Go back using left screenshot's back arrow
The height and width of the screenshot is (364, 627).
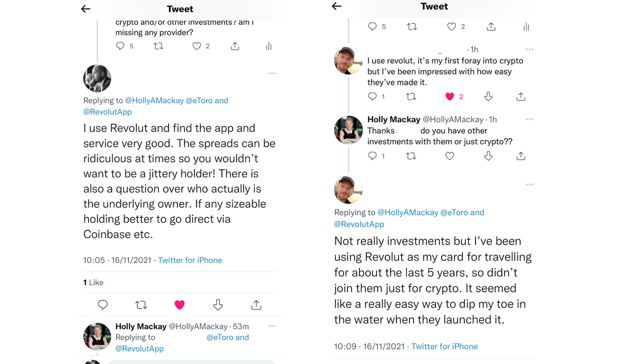coord(86,9)
